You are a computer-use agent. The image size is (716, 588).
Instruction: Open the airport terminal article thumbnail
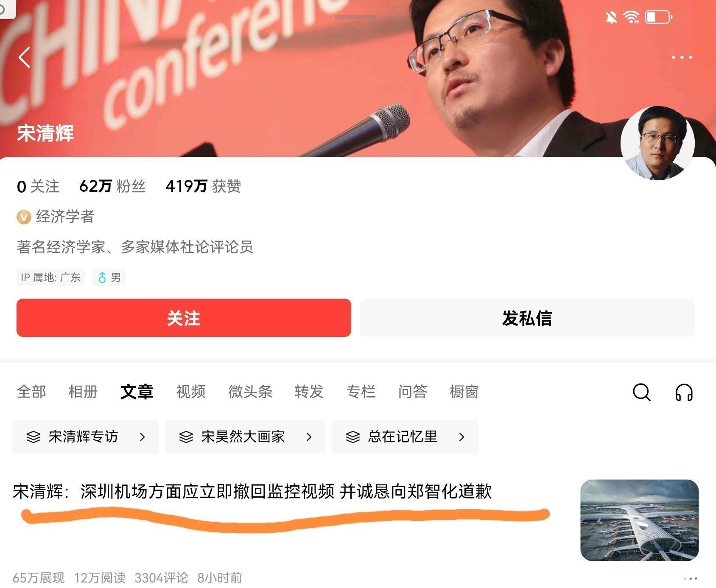click(x=639, y=520)
